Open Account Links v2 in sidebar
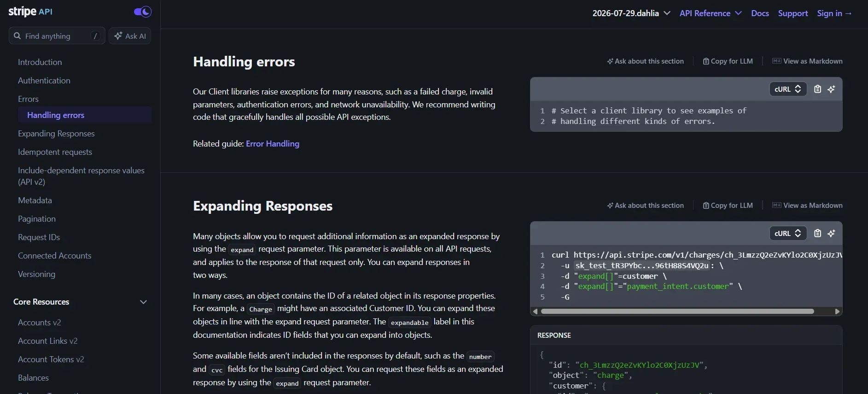Screen dimensions: 868x394 [47, 341]
